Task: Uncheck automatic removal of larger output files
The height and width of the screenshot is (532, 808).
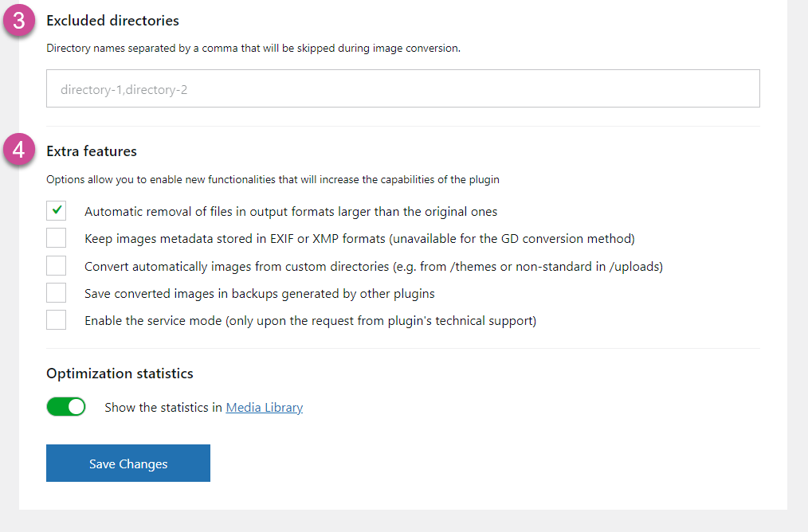Action: 56,210
